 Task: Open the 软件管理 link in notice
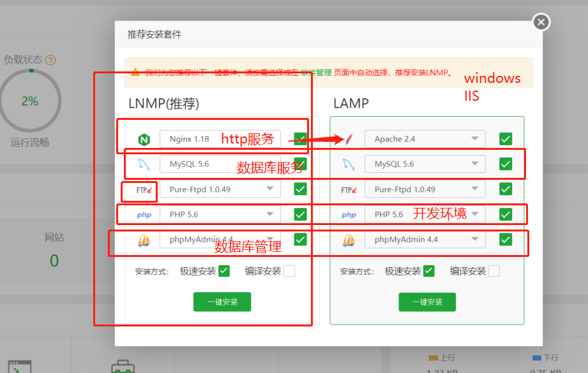(x=316, y=73)
